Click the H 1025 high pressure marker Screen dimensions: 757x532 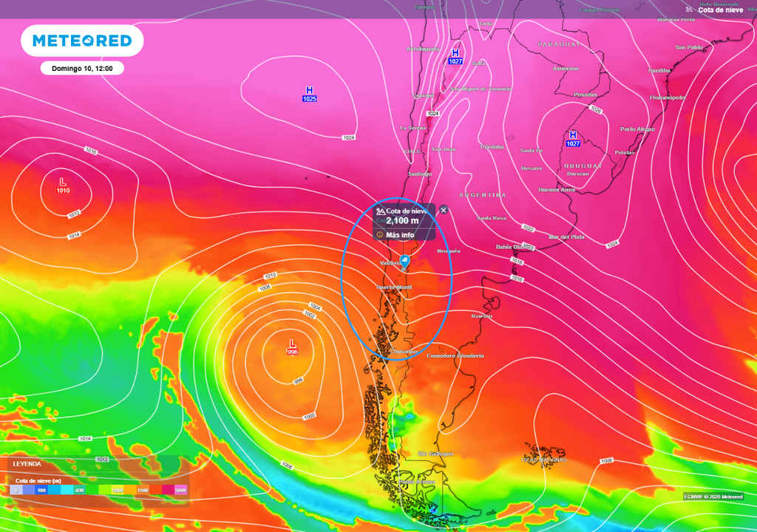[309, 94]
